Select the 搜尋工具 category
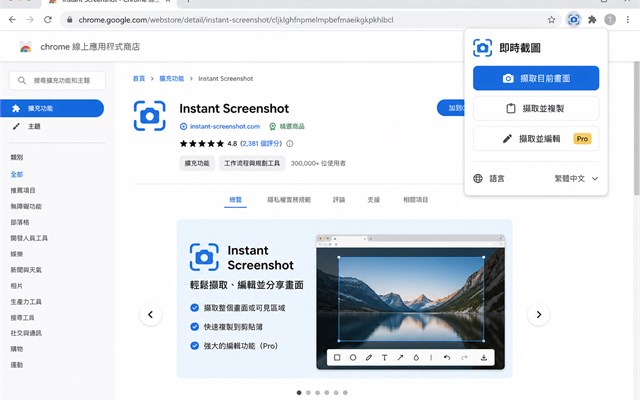The image size is (640, 400). (23, 318)
